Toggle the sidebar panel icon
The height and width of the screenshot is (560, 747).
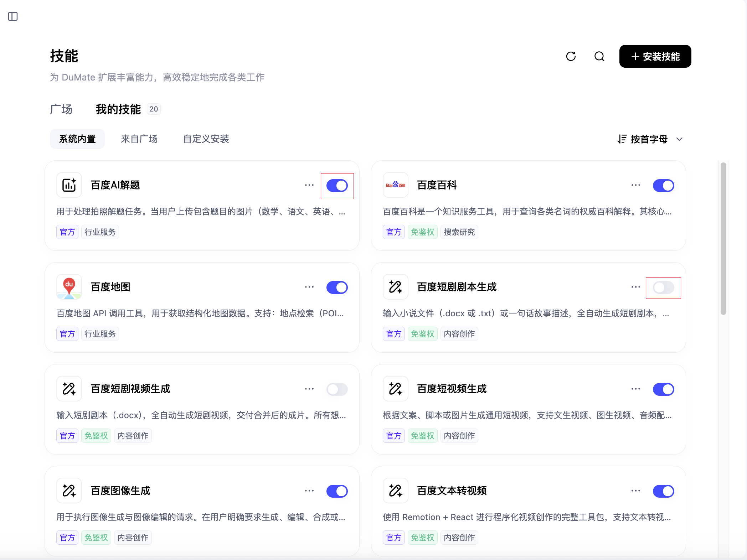(13, 16)
